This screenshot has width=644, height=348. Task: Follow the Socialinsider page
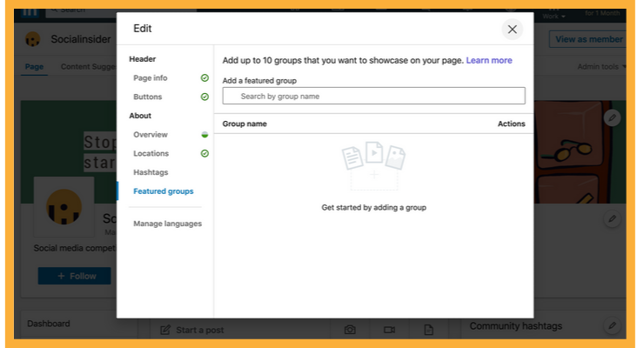tap(74, 276)
